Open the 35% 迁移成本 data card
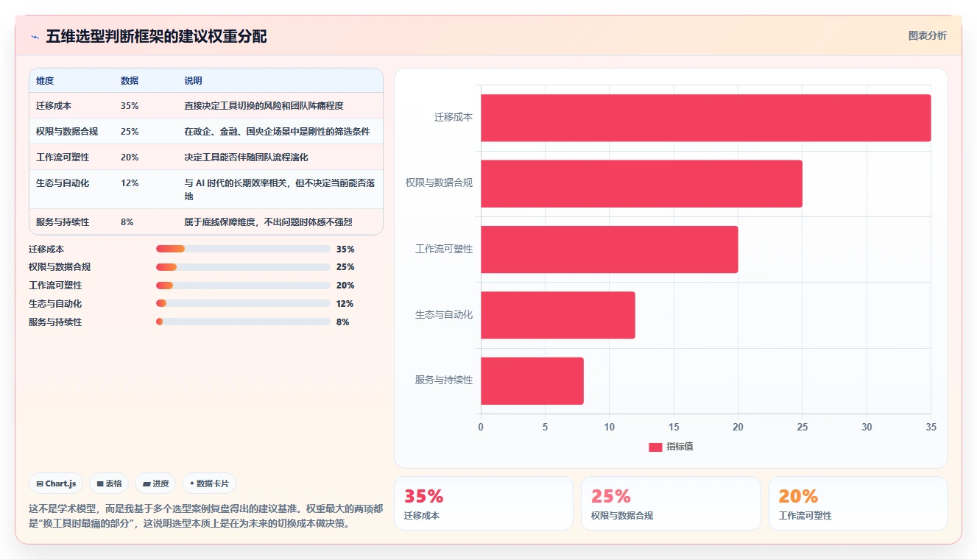 coord(484,503)
